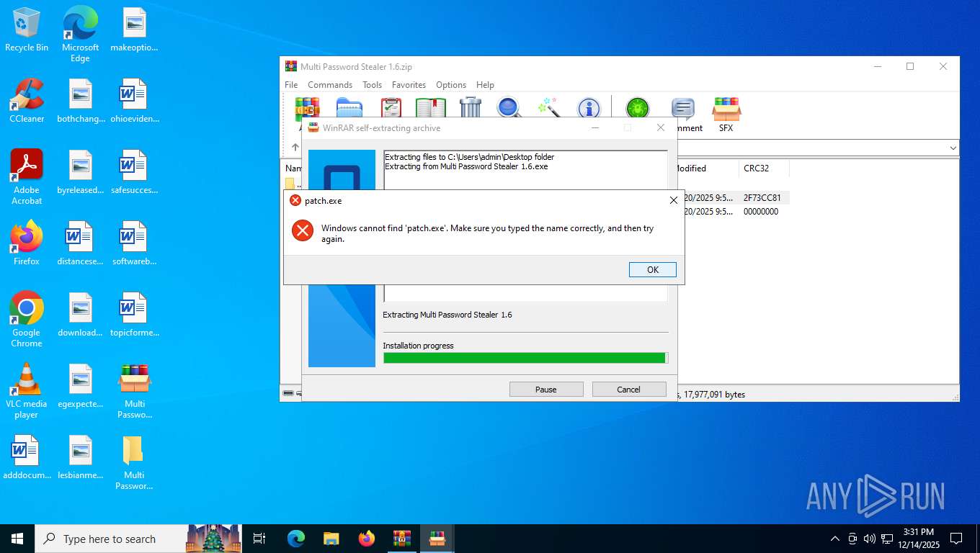Image resolution: width=980 pixels, height=553 pixels.
Task: Click the Extract To folder icon in WinRAR toolbar
Action: 349,108
